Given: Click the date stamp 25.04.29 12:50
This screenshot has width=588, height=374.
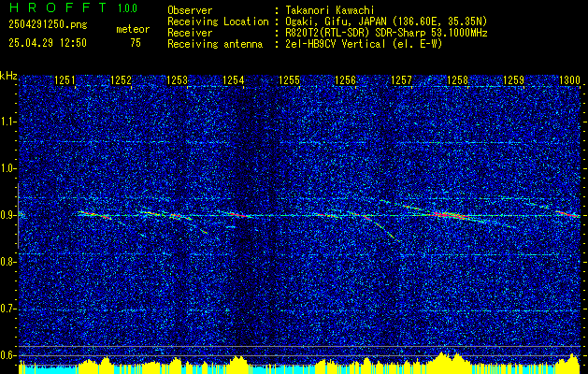Looking at the screenshot, I should (48, 43).
